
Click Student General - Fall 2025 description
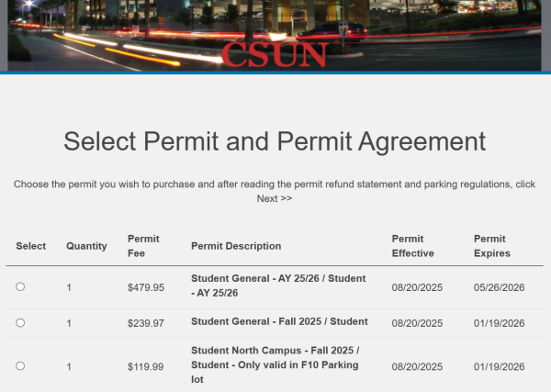[279, 321]
